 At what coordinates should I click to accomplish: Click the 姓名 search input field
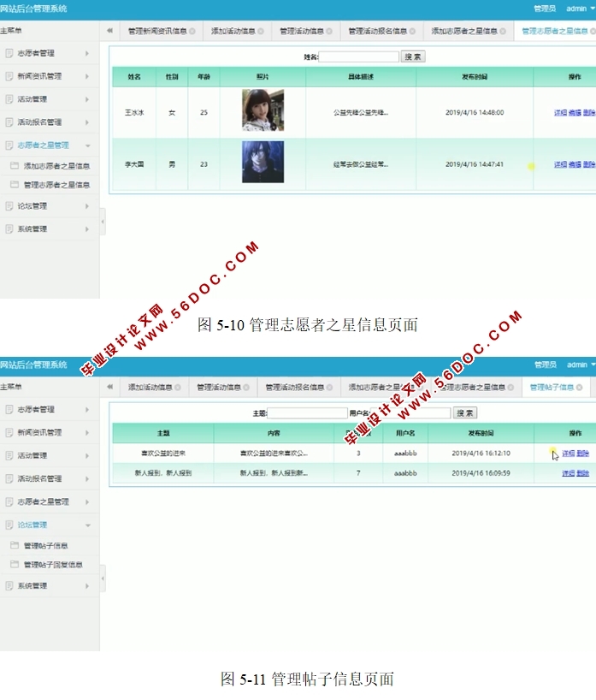pyautogui.click(x=358, y=56)
